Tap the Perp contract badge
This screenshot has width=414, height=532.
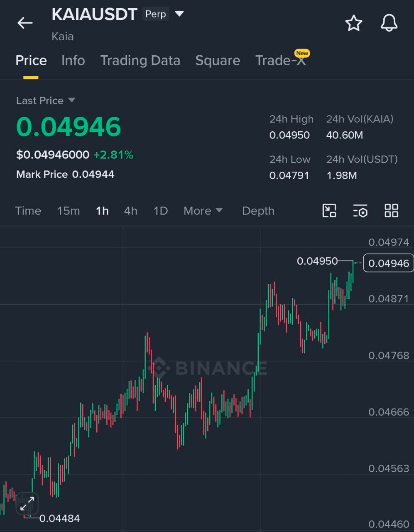pyautogui.click(x=156, y=14)
